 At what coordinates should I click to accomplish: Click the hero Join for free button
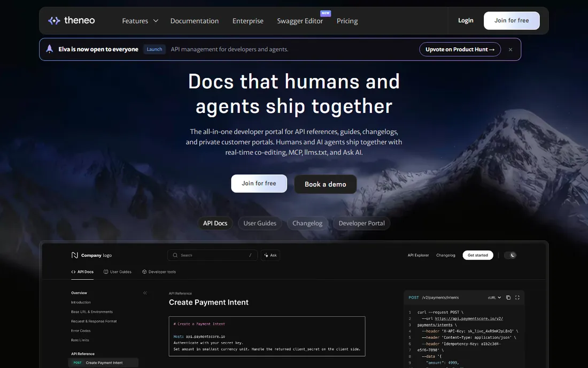(x=259, y=183)
